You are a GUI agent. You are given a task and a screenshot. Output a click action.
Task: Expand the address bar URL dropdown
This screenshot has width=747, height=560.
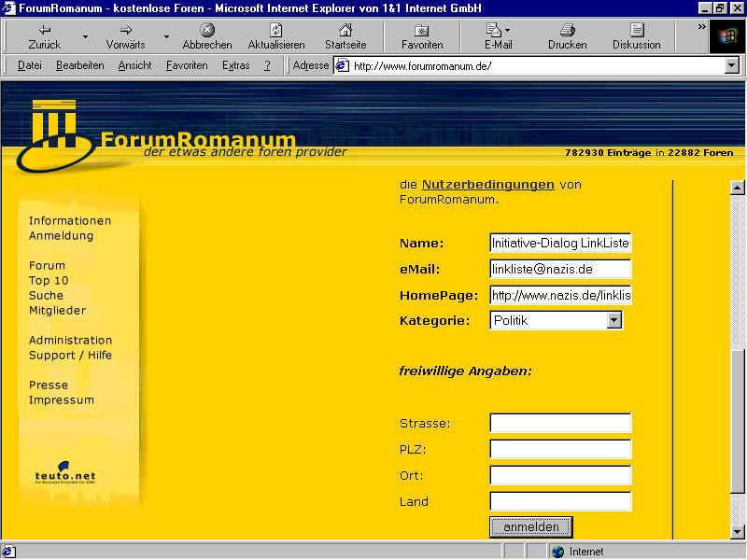(x=731, y=65)
